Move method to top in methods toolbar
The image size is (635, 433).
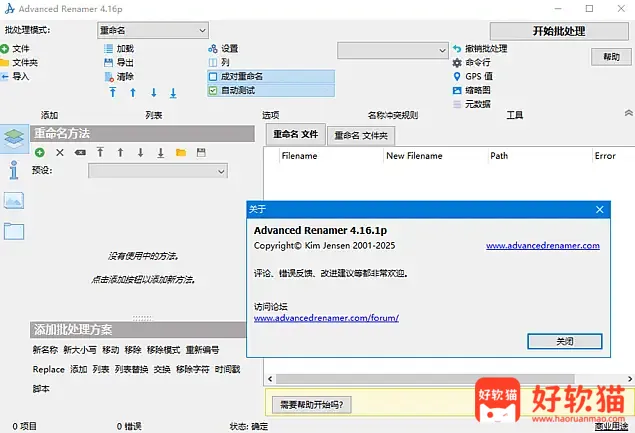(x=100, y=153)
